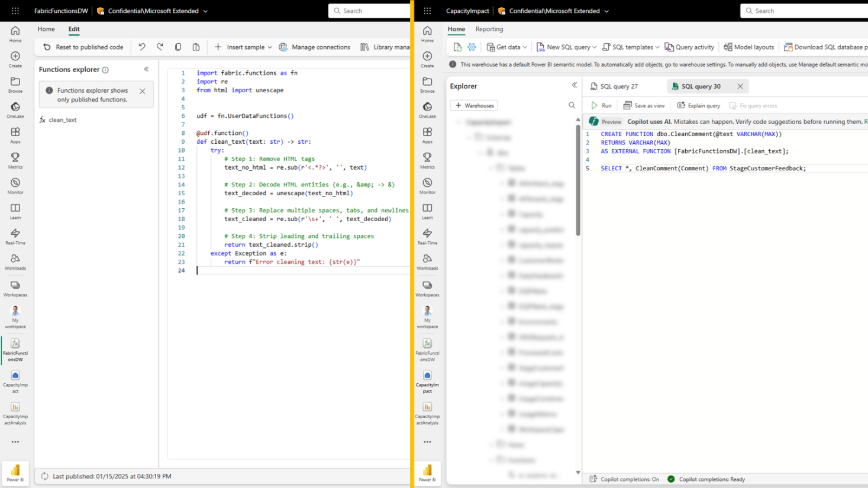Viewport: 868px width, 488px height.
Task: Open Library management
Action: 385,47
